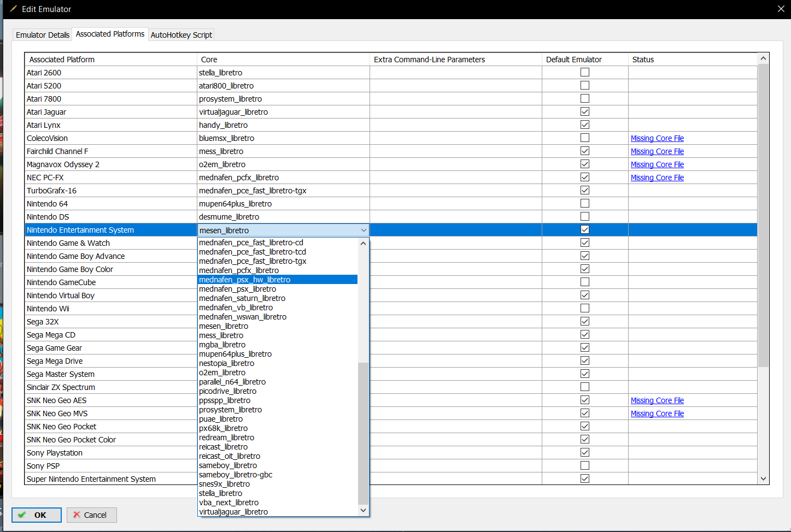This screenshot has height=532, width=791.
Task: Enable default emulator checkbox for Atari 2600
Action: pos(585,72)
